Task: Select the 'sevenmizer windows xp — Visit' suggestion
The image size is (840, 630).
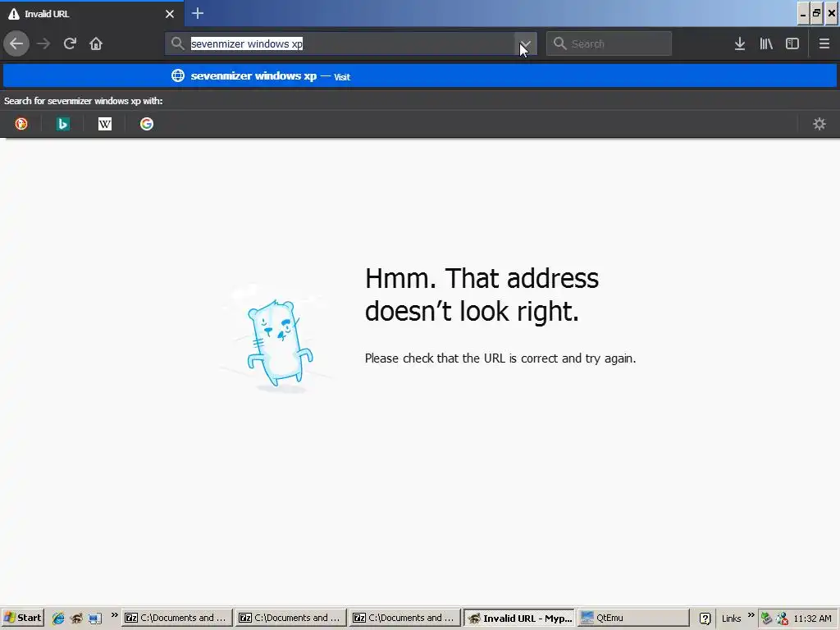Action: pos(420,76)
